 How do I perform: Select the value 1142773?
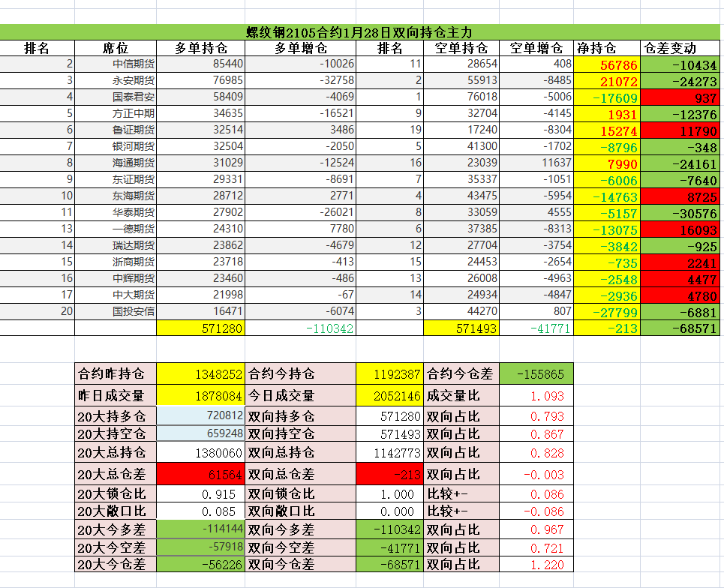(389, 452)
